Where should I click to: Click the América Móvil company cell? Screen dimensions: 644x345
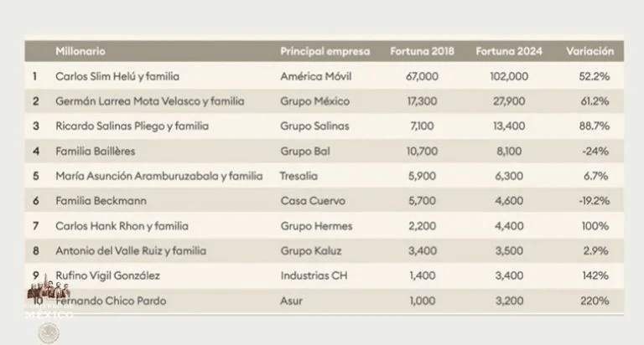click(315, 76)
